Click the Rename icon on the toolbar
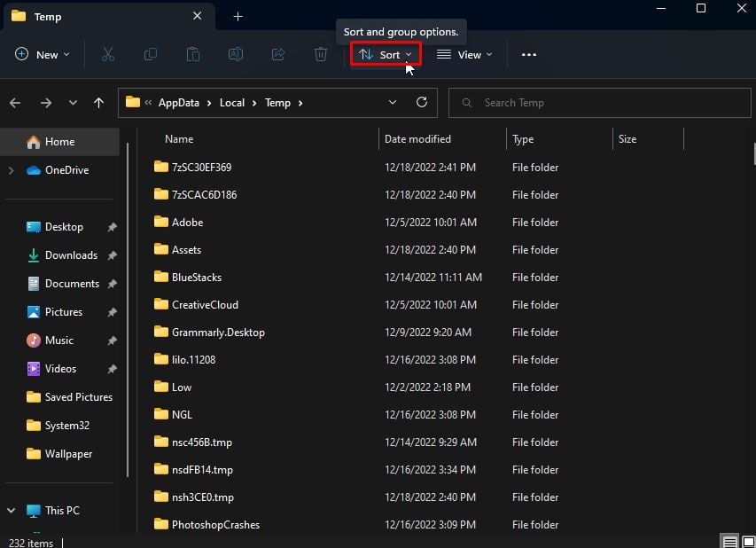756x548 pixels. [x=236, y=54]
